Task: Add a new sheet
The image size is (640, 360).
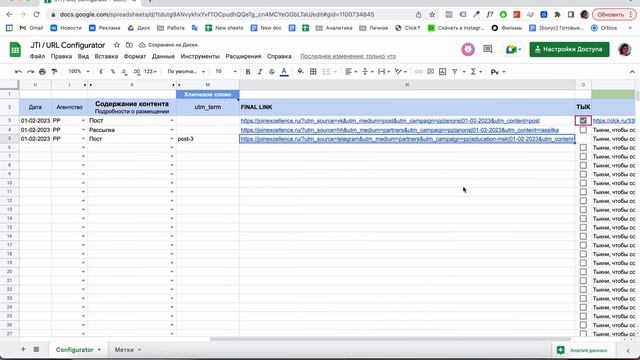Action: tap(23, 349)
